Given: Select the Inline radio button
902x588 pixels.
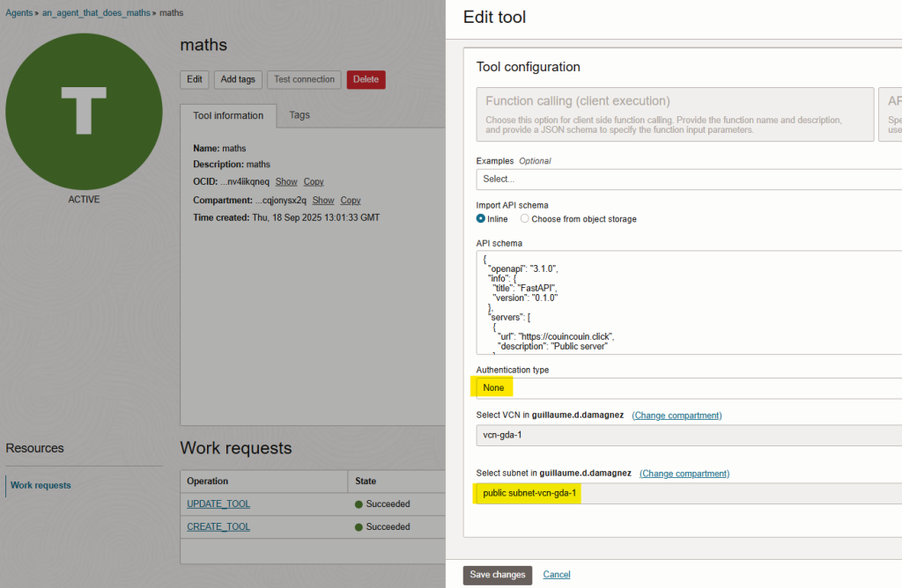Looking at the screenshot, I should click(x=481, y=219).
